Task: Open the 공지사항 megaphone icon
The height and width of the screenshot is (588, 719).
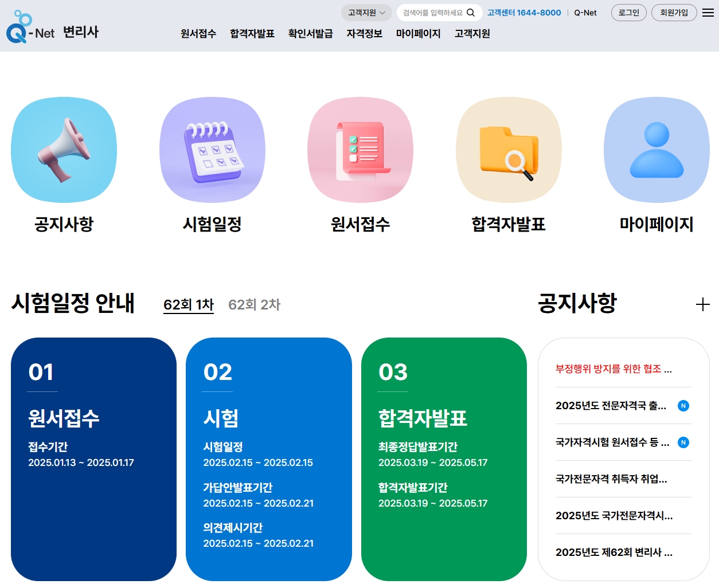Action: tap(64, 150)
